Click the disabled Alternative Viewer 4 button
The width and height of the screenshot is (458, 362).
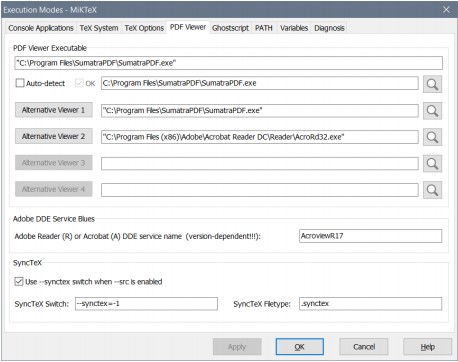(54, 189)
